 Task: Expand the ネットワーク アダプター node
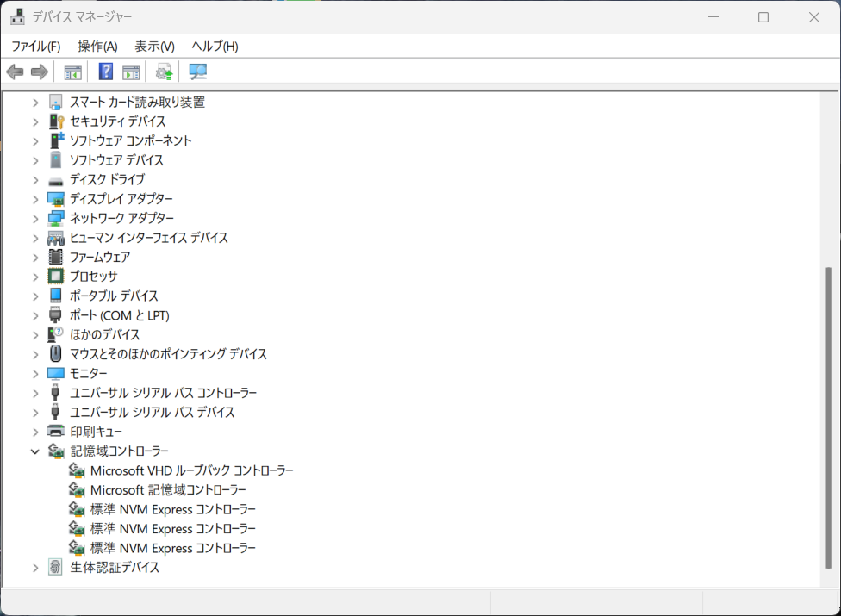pyautogui.click(x=35, y=219)
